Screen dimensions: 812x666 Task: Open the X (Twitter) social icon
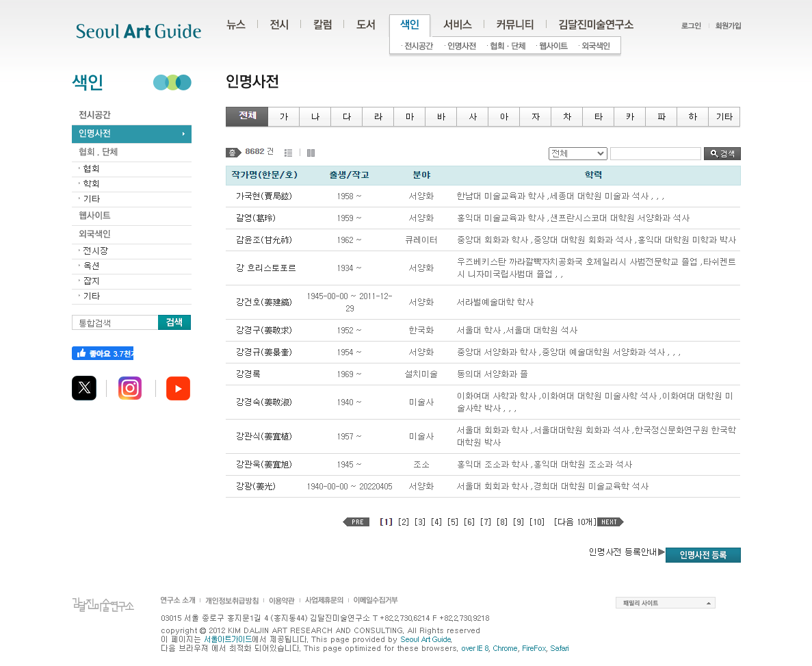84,388
